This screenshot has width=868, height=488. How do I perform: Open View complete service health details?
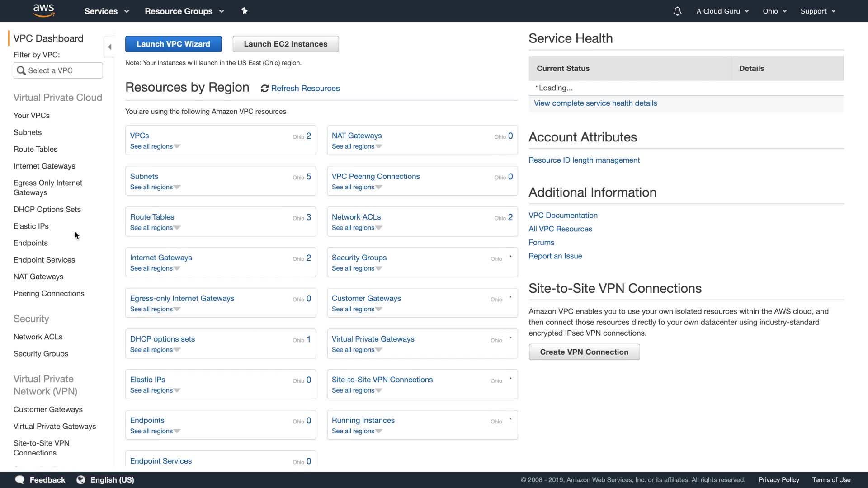[595, 103]
